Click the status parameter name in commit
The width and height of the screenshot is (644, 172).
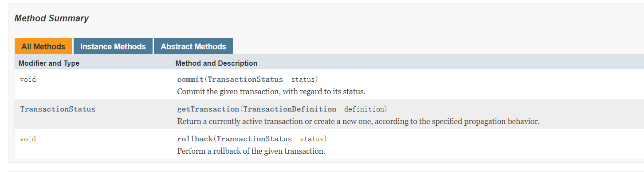303,80
